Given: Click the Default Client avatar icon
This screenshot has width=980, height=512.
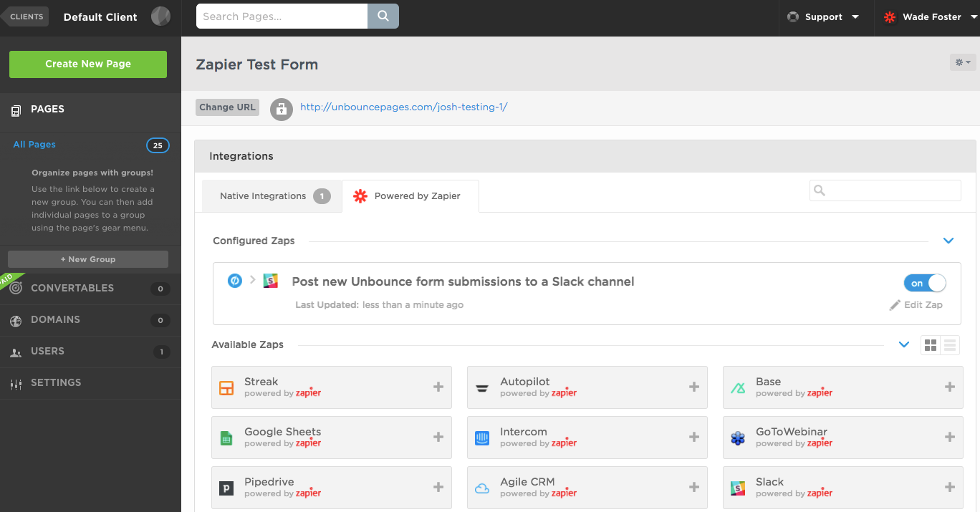Looking at the screenshot, I should click(x=160, y=16).
